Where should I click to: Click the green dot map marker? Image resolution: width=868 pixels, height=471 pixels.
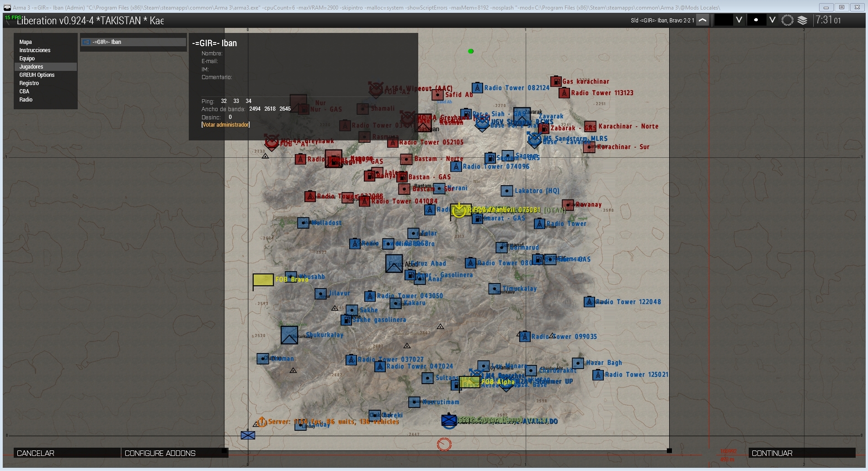pyautogui.click(x=471, y=51)
